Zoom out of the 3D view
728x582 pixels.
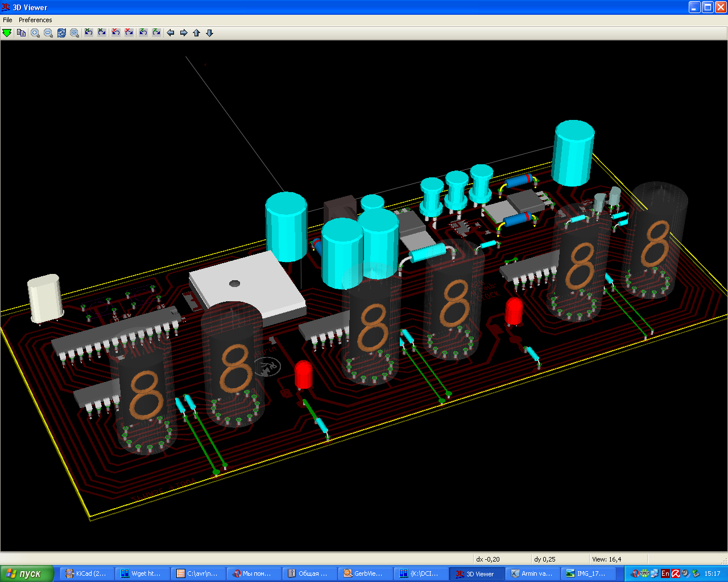tap(48, 33)
